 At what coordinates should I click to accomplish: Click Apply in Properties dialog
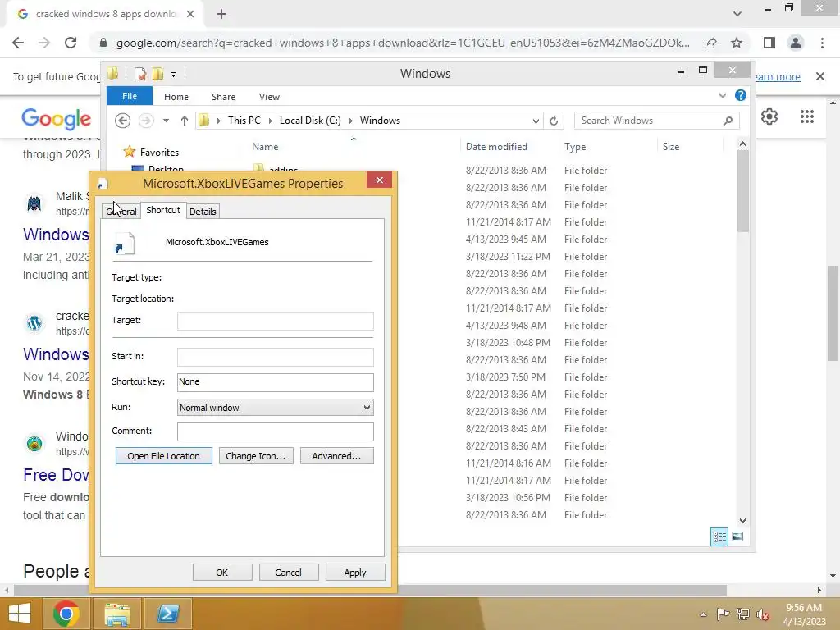[x=354, y=572]
